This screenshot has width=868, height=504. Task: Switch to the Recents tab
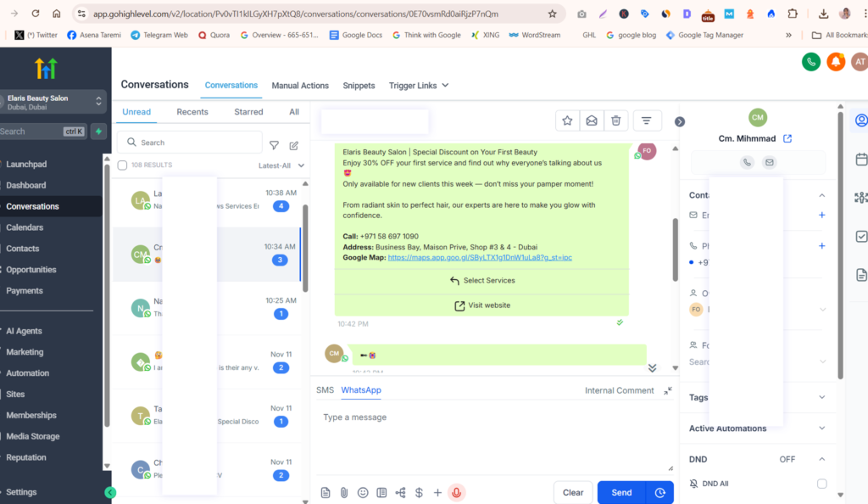[192, 112]
